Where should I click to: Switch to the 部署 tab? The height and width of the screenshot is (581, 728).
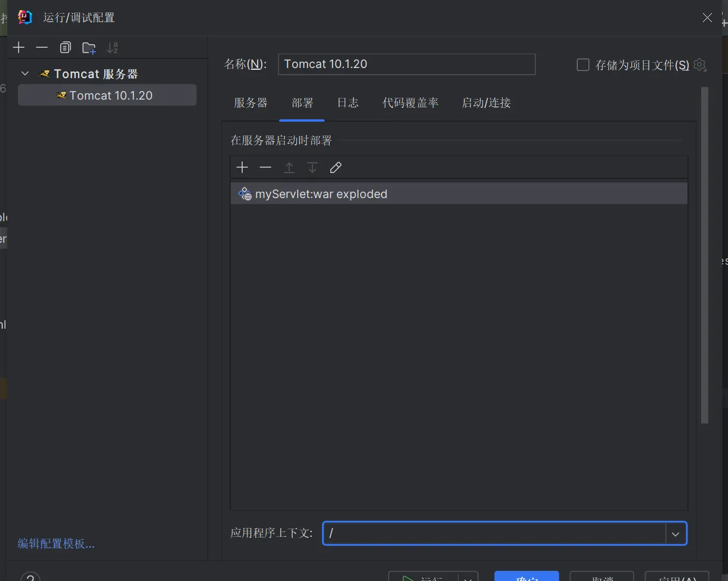pos(302,103)
